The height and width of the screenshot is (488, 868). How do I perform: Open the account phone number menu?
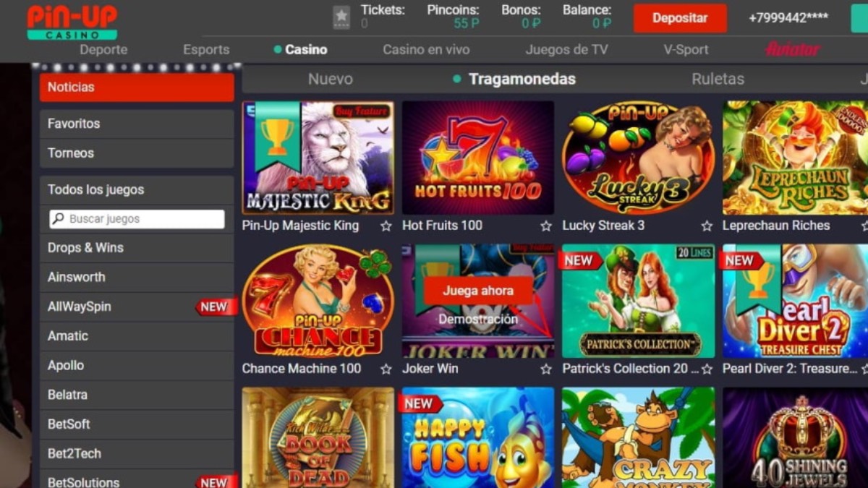(x=788, y=18)
